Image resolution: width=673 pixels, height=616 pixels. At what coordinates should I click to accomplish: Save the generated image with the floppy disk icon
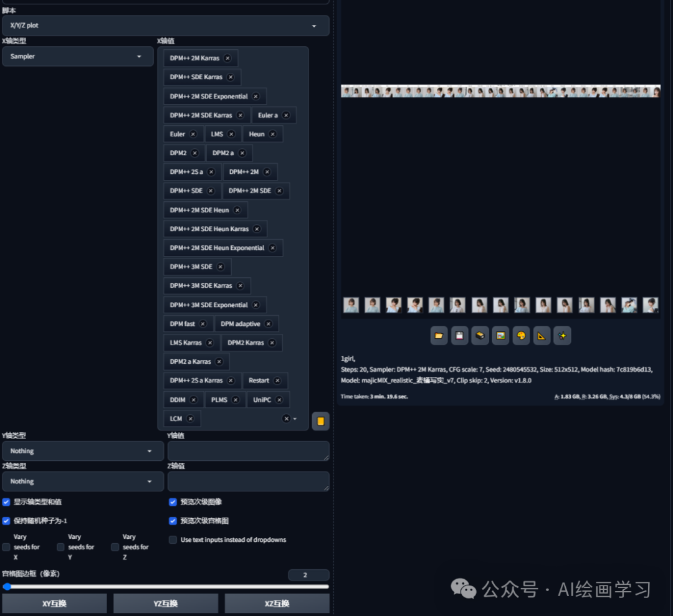pyautogui.click(x=459, y=335)
